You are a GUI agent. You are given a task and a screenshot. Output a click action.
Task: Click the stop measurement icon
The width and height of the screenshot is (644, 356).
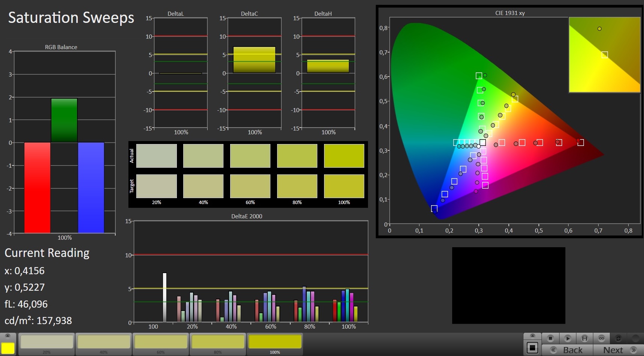550,338
